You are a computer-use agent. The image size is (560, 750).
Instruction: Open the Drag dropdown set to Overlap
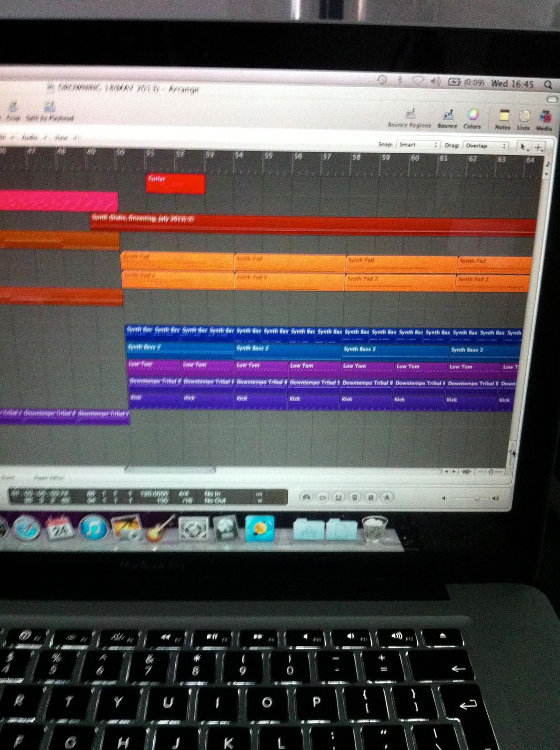485,146
